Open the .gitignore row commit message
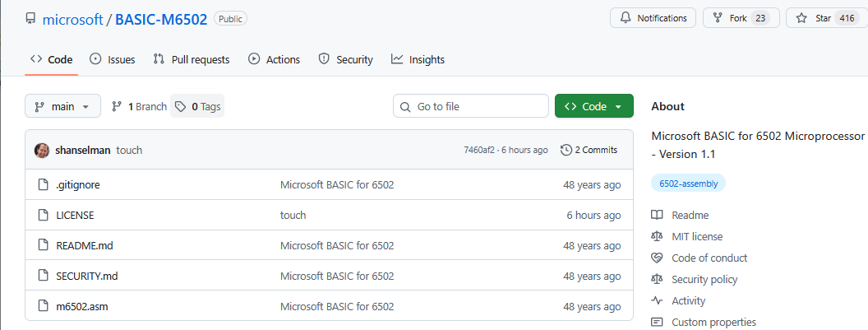The width and height of the screenshot is (868, 330). [337, 184]
